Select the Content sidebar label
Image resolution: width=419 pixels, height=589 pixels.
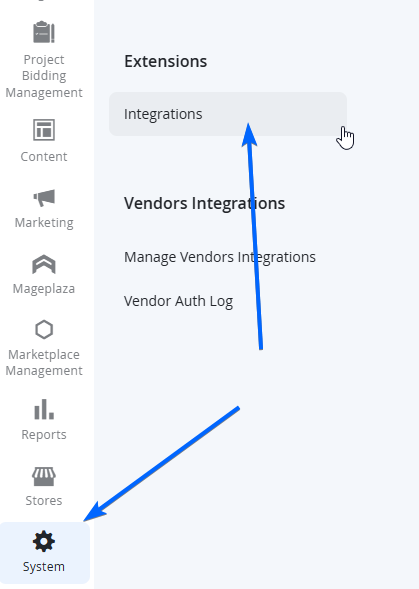[44, 157]
